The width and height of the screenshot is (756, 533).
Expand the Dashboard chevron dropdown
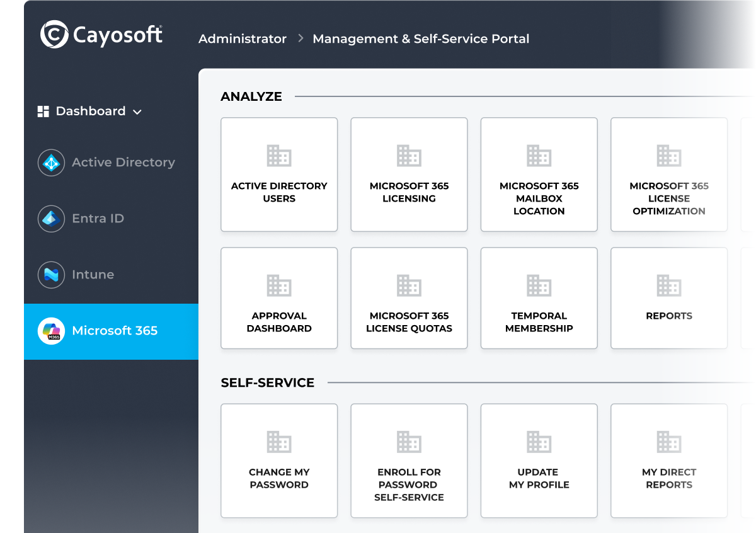137,112
